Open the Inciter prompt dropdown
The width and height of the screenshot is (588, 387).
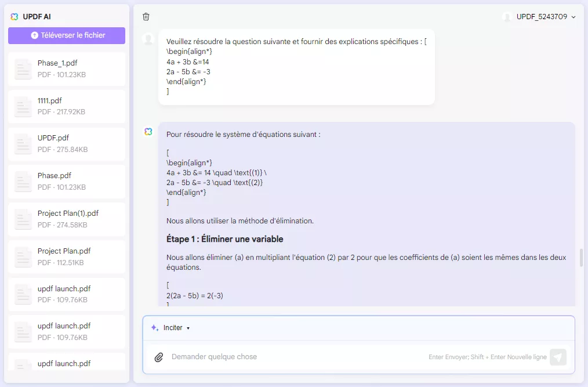click(x=173, y=328)
